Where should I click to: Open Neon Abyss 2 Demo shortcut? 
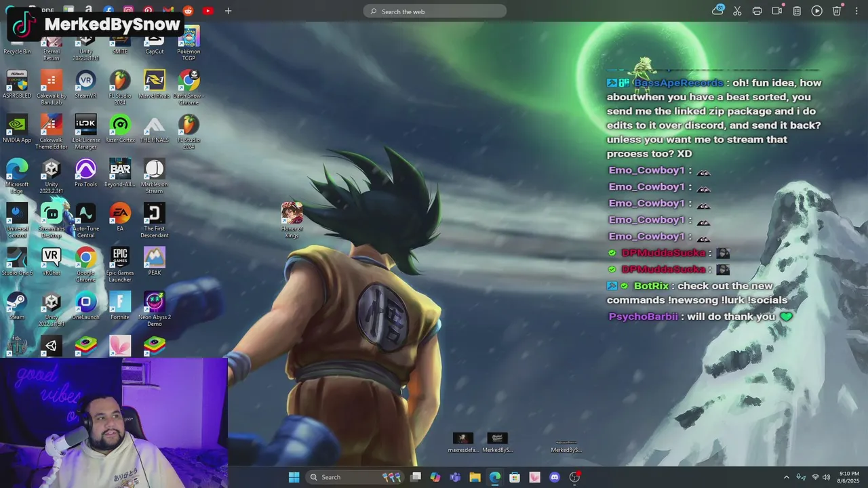[x=155, y=308]
